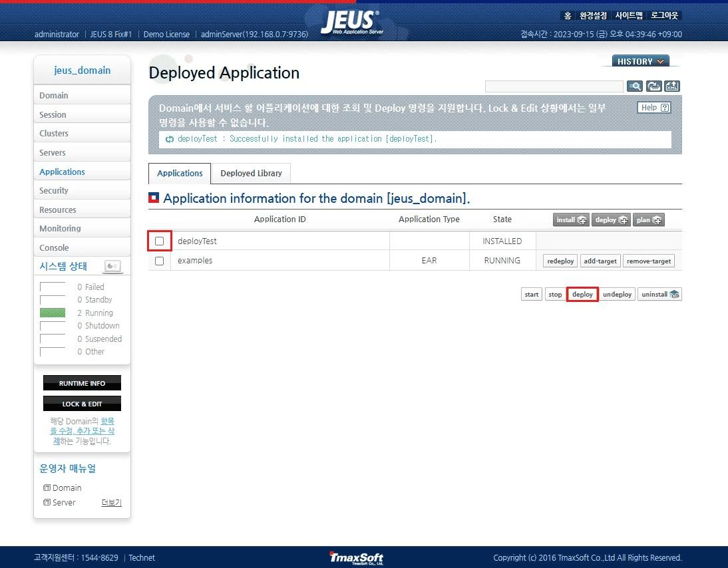Image resolution: width=728 pixels, height=568 pixels.
Task: Click the deployTest application ID
Action: coord(198,241)
